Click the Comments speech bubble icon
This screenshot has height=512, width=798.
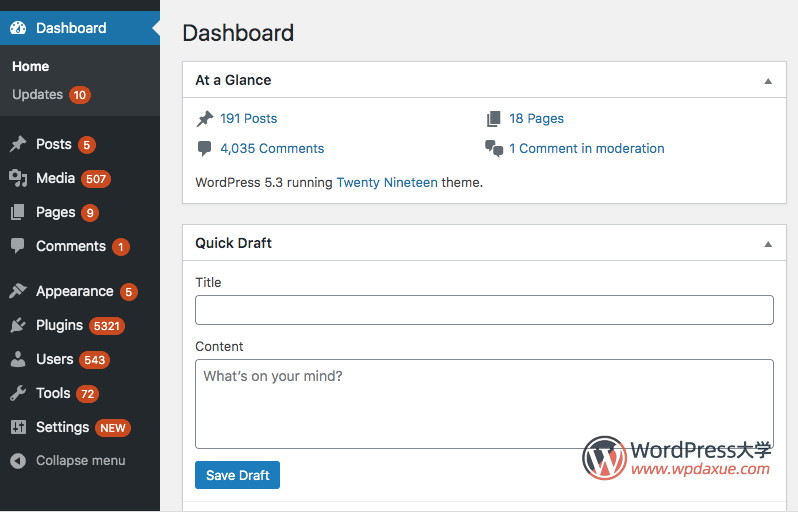(x=18, y=246)
